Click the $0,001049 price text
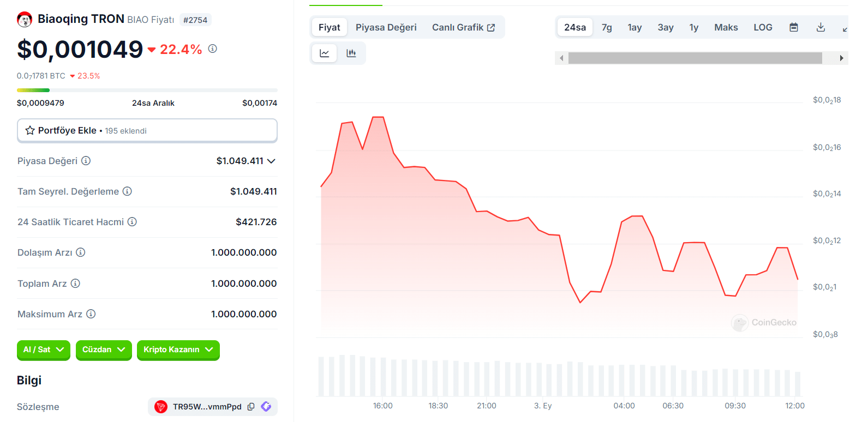This screenshot has height=422, width=868. (80, 49)
